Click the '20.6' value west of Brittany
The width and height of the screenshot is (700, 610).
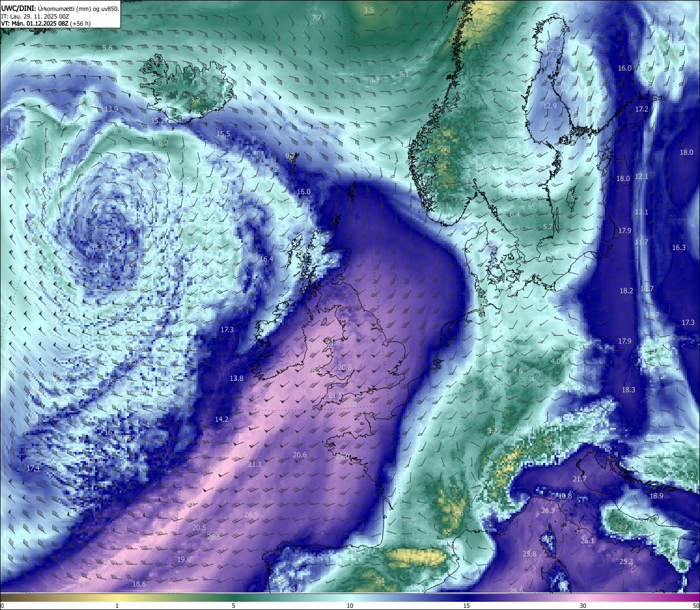(x=300, y=455)
